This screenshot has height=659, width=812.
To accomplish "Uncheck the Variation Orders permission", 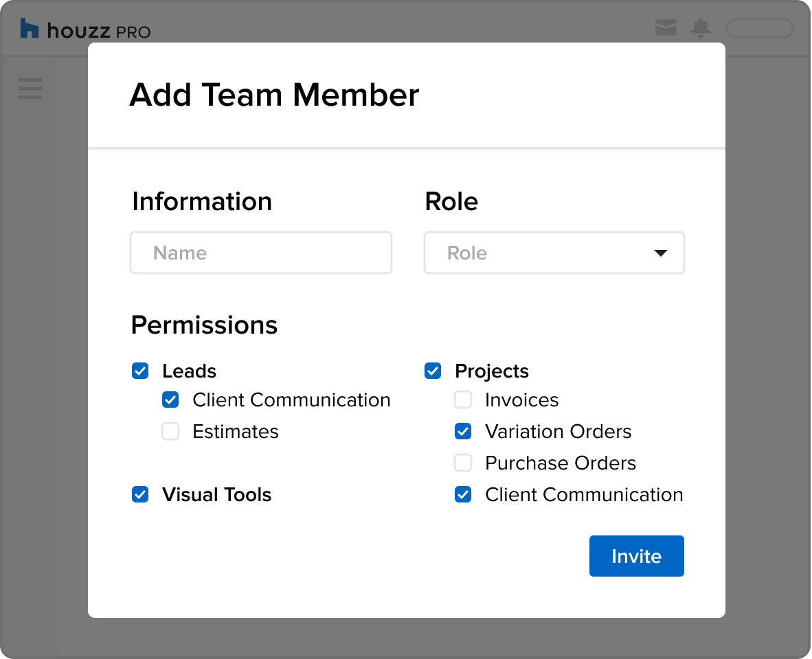I will coord(463,431).
